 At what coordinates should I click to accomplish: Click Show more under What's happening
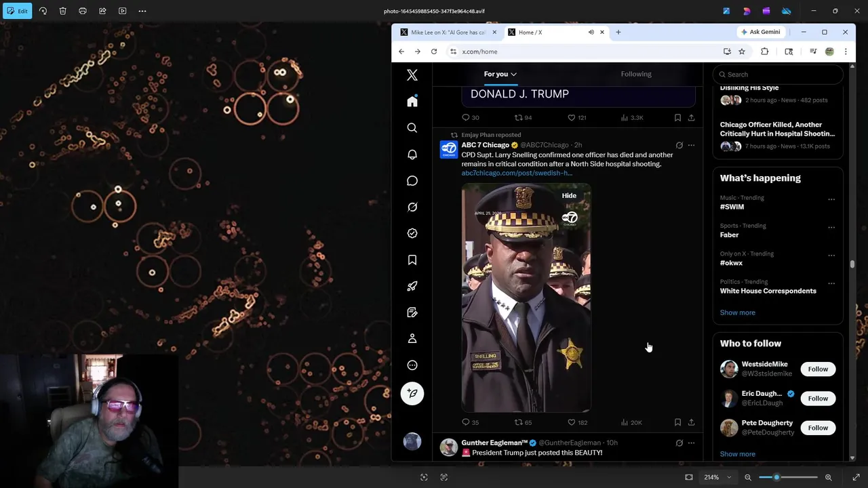[x=737, y=312]
